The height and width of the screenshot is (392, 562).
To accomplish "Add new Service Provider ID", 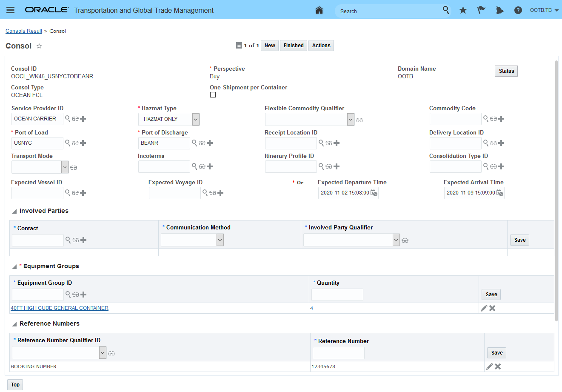I will [x=83, y=119].
